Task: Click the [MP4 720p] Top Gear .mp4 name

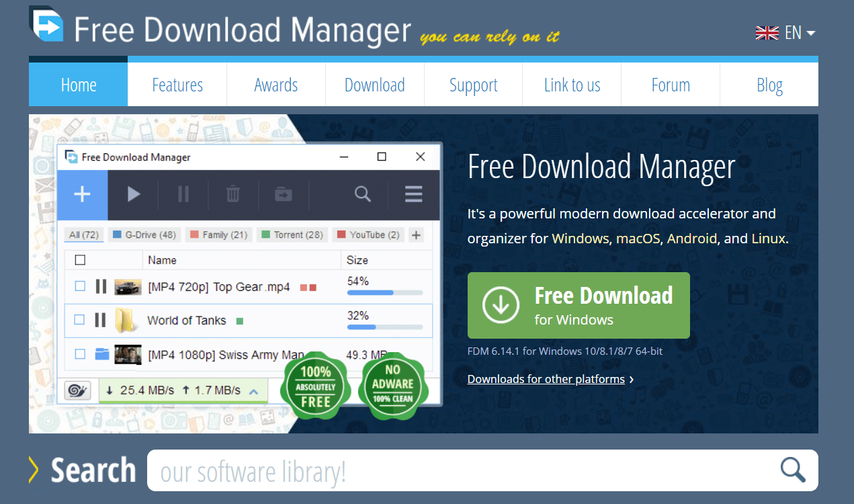Action: pos(219,287)
